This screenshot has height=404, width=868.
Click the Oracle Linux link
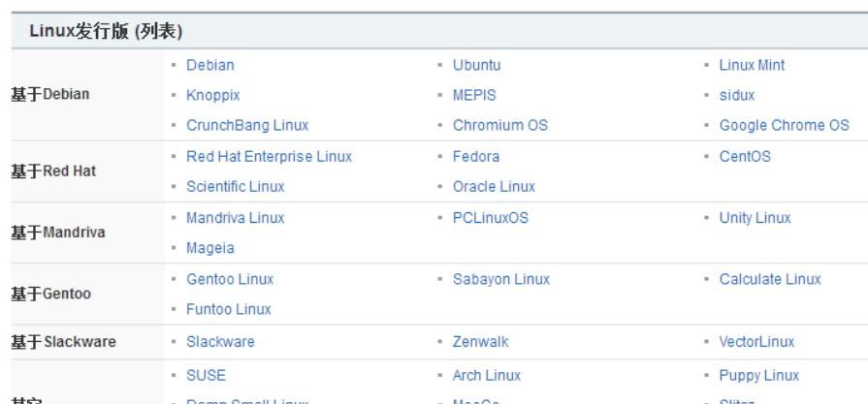click(x=494, y=186)
